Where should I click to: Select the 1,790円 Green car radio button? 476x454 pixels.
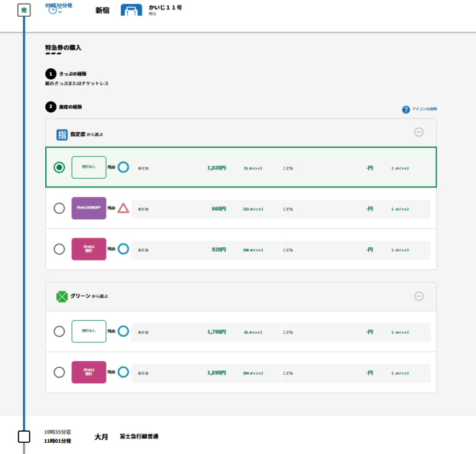(59, 331)
